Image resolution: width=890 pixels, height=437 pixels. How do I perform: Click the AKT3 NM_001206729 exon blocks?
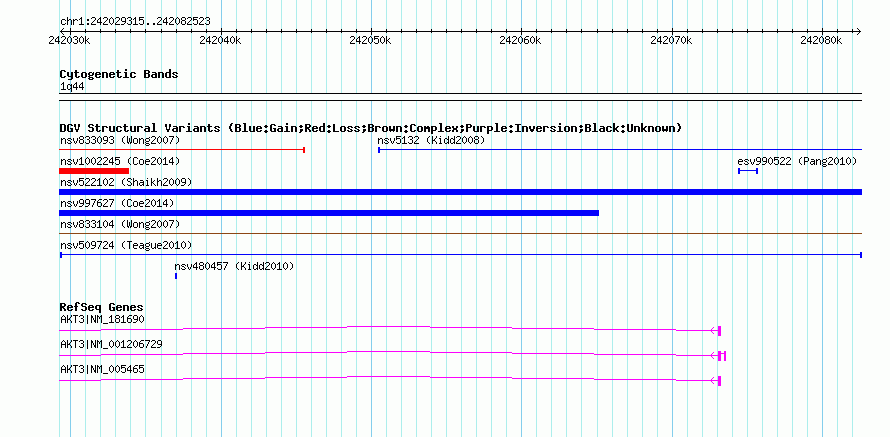pyautogui.click(x=722, y=356)
